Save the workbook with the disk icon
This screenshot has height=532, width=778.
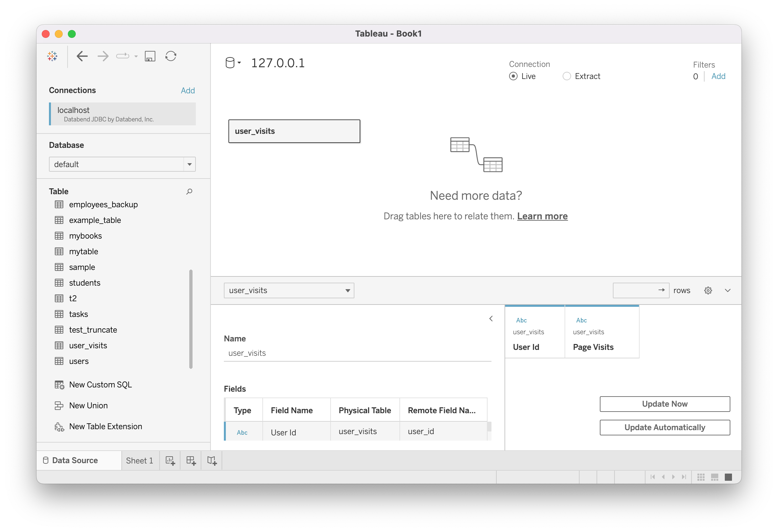tap(150, 56)
